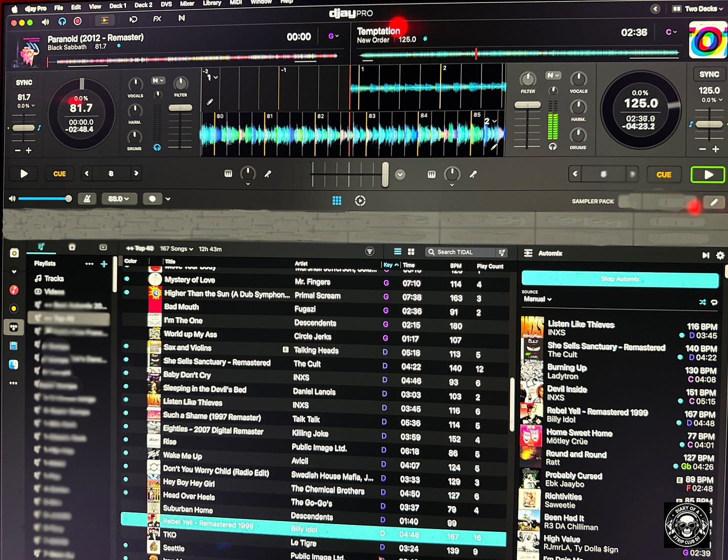Open deck 2 key C dropdown
This screenshot has width=728, height=560.
click(671, 32)
